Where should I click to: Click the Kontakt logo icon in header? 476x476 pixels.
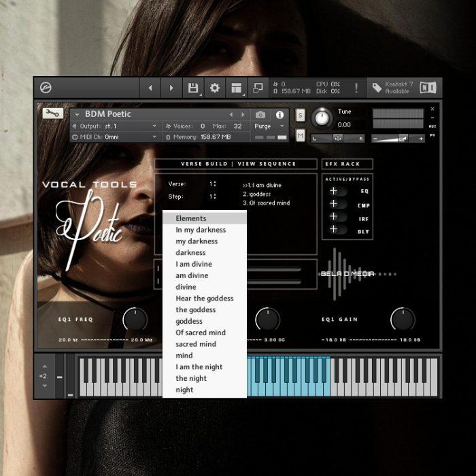(x=46, y=88)
